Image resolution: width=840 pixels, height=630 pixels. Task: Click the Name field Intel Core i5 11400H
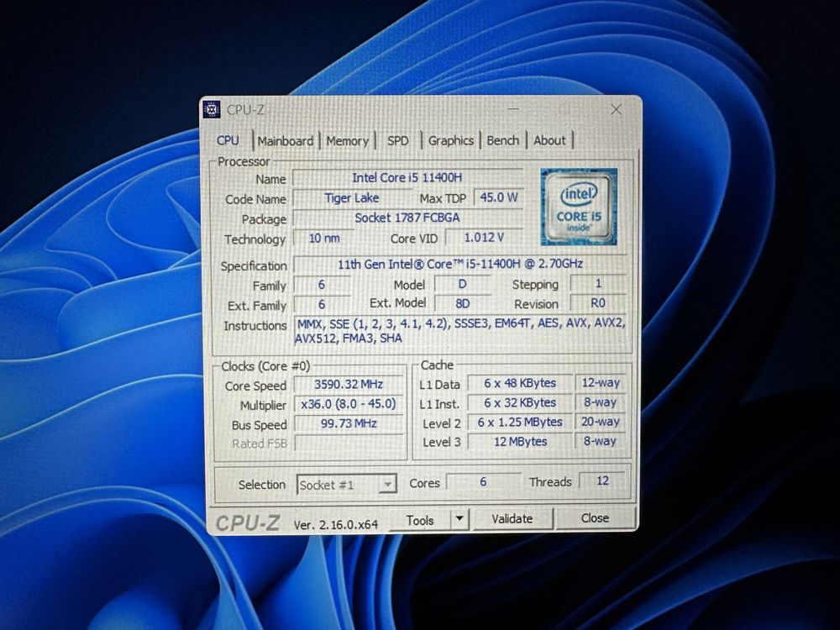pyautogui.click(x=407, y=178)
